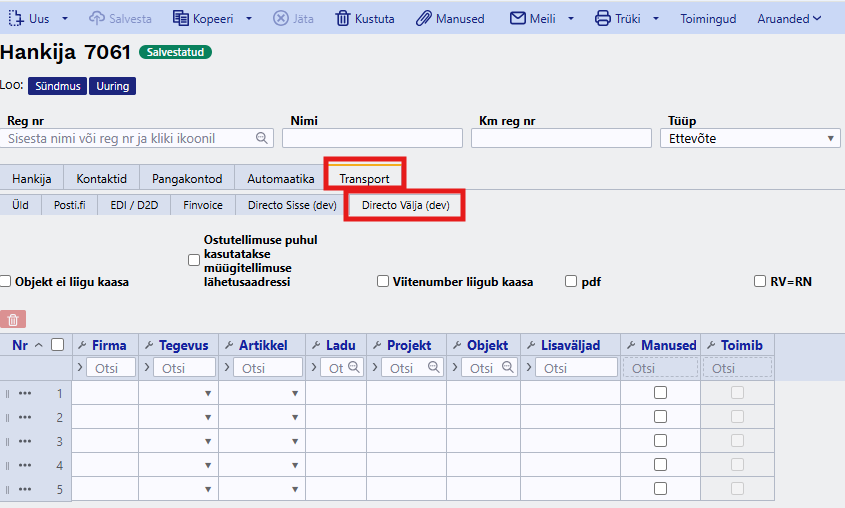Click the Uus new document icon
Image resolution: width=845 pixels, height=508 pixels.
tap(16, 18)
